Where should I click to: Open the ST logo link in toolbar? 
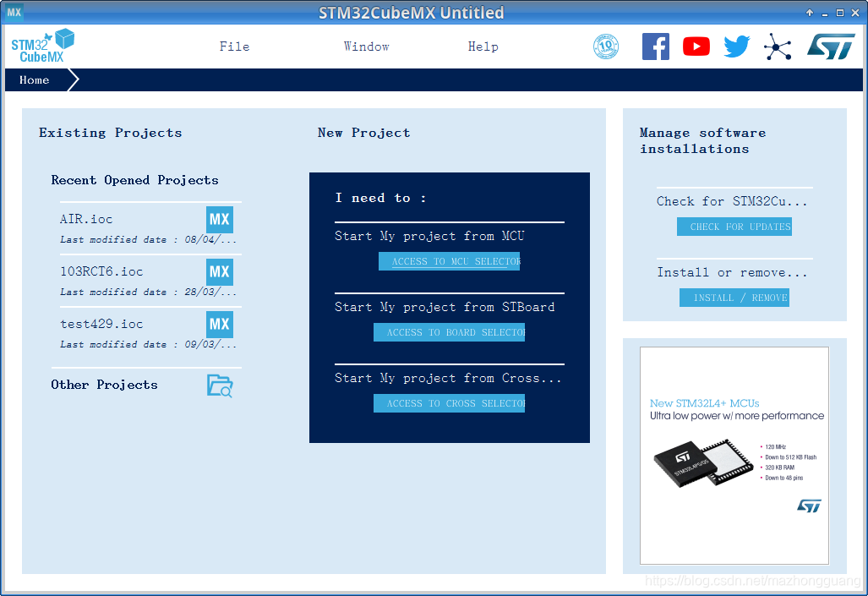[831, 46]
